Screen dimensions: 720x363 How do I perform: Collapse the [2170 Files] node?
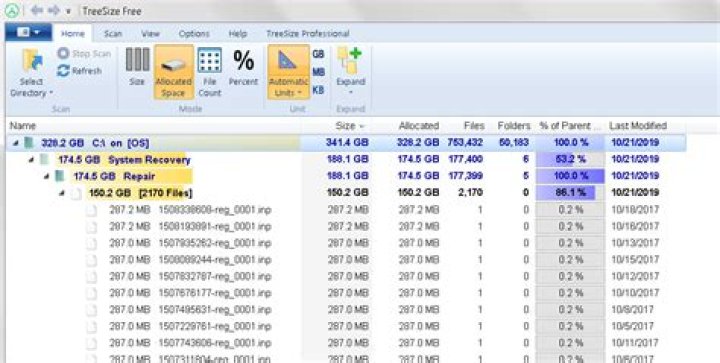pos(62,193)
